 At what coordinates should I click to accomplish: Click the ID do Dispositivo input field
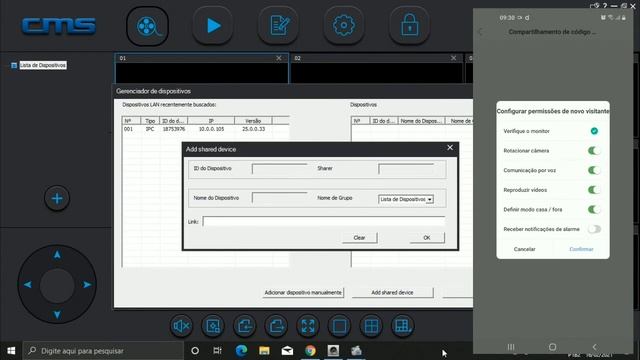(x=280, y=169)
